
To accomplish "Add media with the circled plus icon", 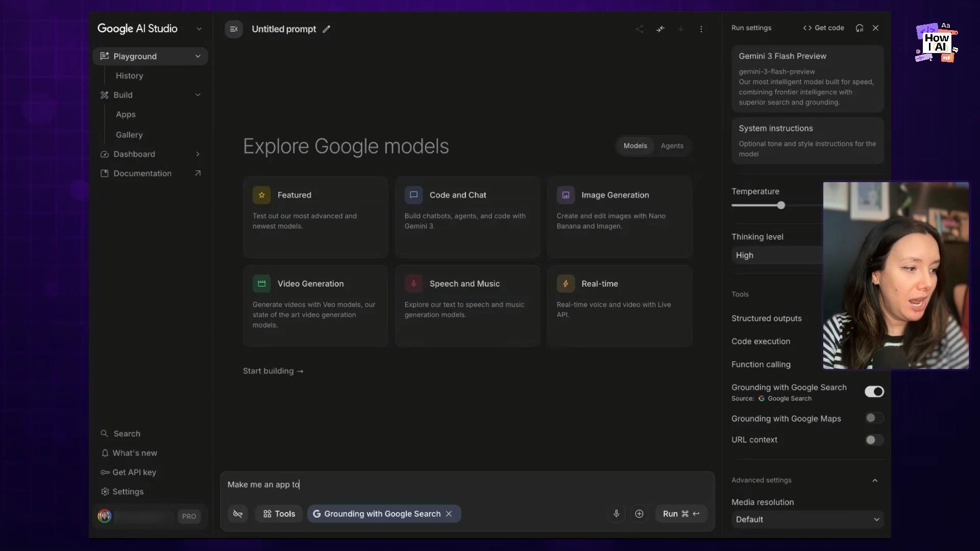I will pos(639,514).
